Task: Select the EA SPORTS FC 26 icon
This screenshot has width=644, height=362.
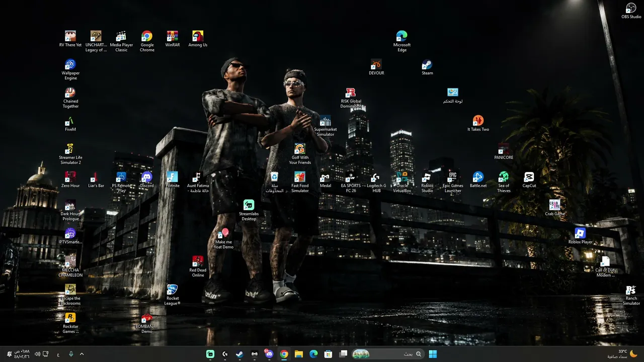Action: tap(351, 182)
